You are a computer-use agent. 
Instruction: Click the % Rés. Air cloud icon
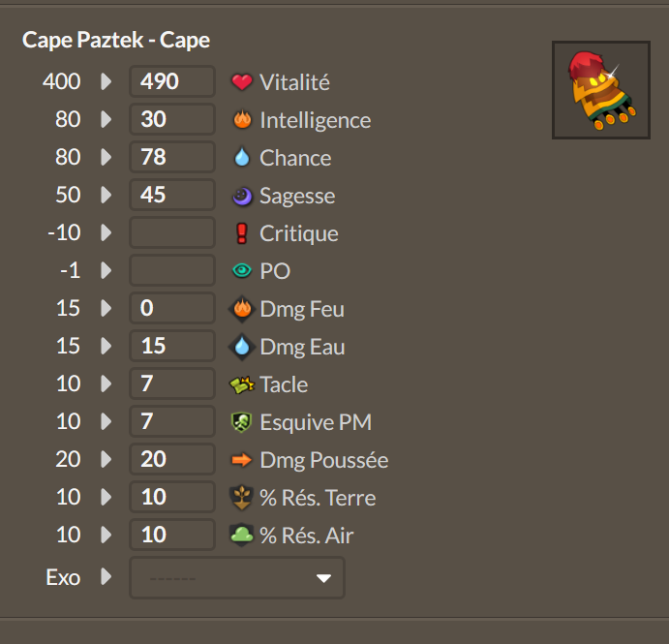coord(241,535)
